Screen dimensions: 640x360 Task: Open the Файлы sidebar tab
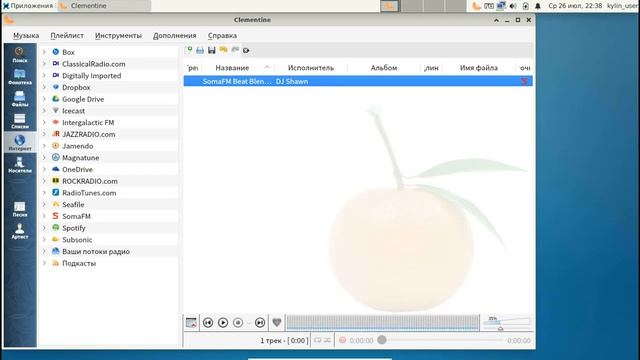[20, 99]
